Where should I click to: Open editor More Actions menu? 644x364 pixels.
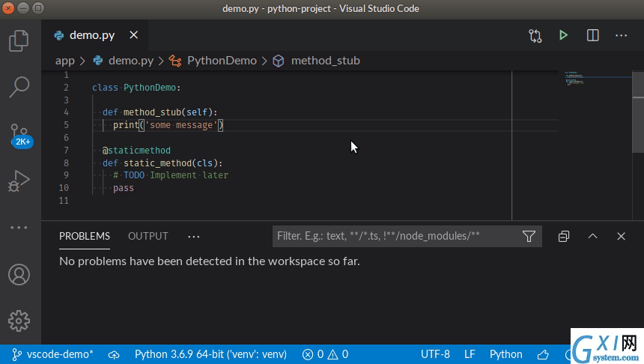(621, 36)
